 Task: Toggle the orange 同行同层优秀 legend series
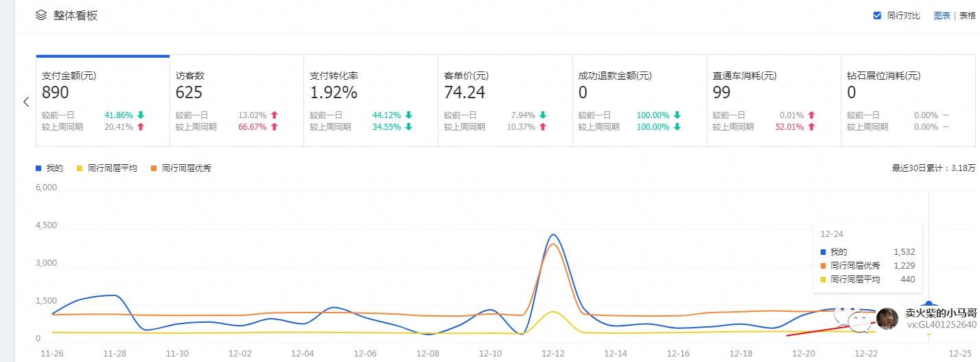click(x=181, y=168)
